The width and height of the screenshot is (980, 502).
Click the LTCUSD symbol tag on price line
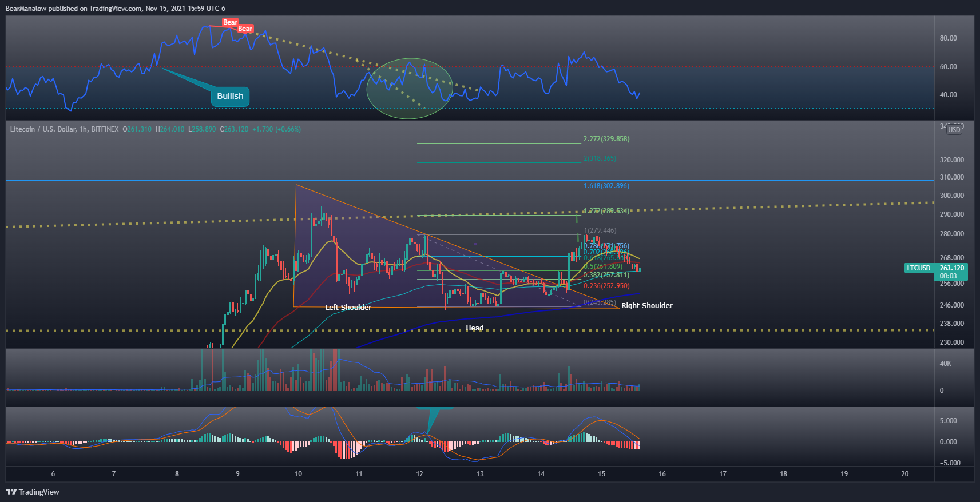918,268
